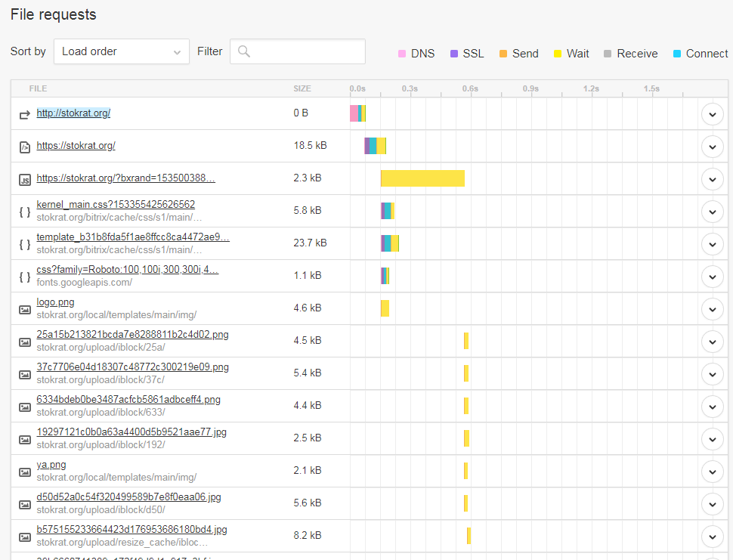Click the CSS braces icon for the Roboto font row
Screen dimensions: 733x560
click(24, 277)
